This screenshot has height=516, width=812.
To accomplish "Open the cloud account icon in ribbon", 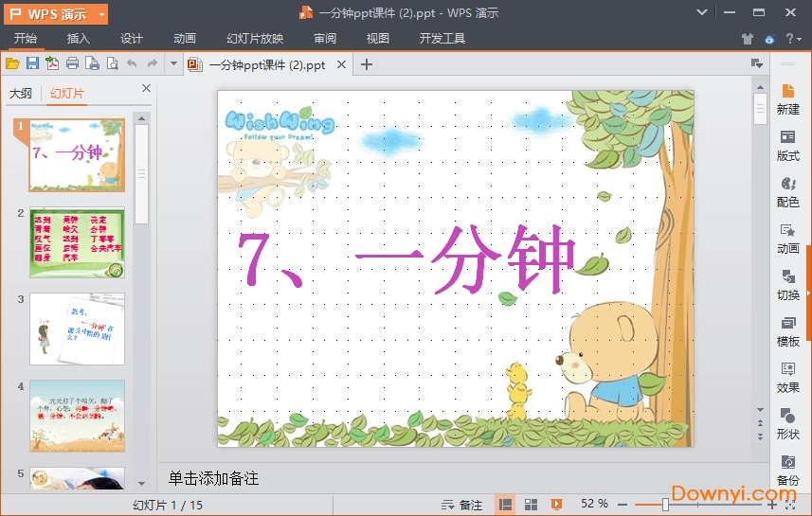I will 769,39.
